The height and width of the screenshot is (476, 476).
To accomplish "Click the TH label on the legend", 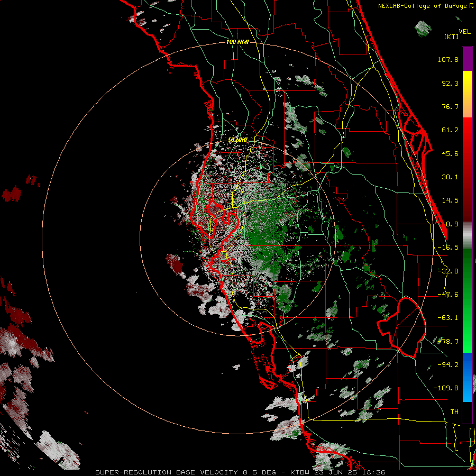I will (454, 411).
